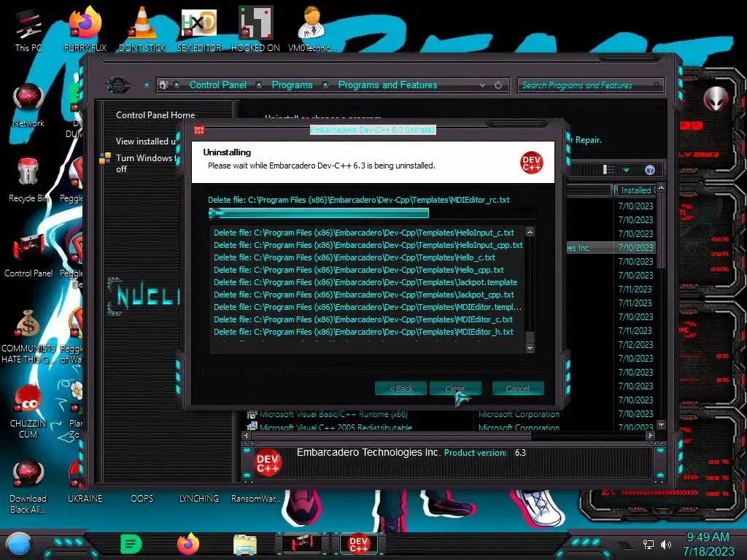Select the log line deleting Jackpot.template
Screen dimensions: 747x560
pos(365,282)
